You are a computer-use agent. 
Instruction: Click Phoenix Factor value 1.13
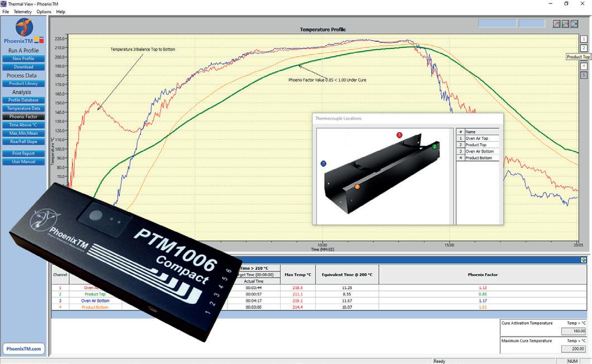[x=483, y=288]
